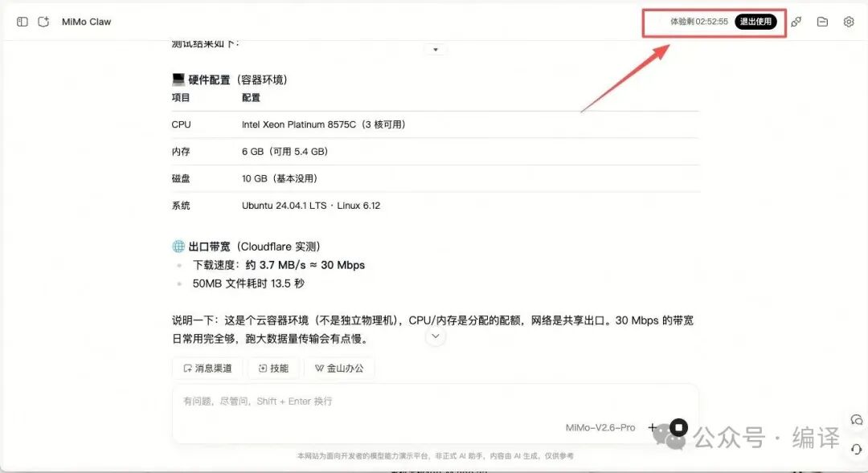Select the 内存 row label

[181, 152]
